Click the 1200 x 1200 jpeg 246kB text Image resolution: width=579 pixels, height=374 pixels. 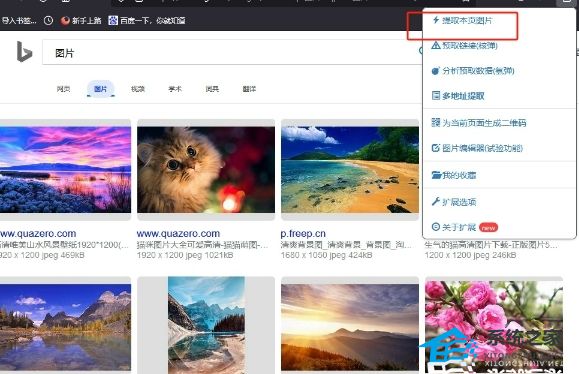pos(470,255)
